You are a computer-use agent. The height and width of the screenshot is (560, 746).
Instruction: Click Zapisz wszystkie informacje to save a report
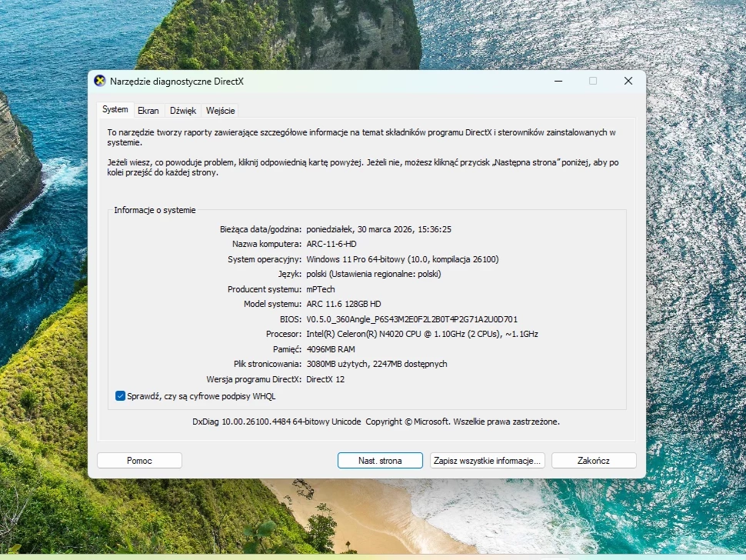pos(487,460)
